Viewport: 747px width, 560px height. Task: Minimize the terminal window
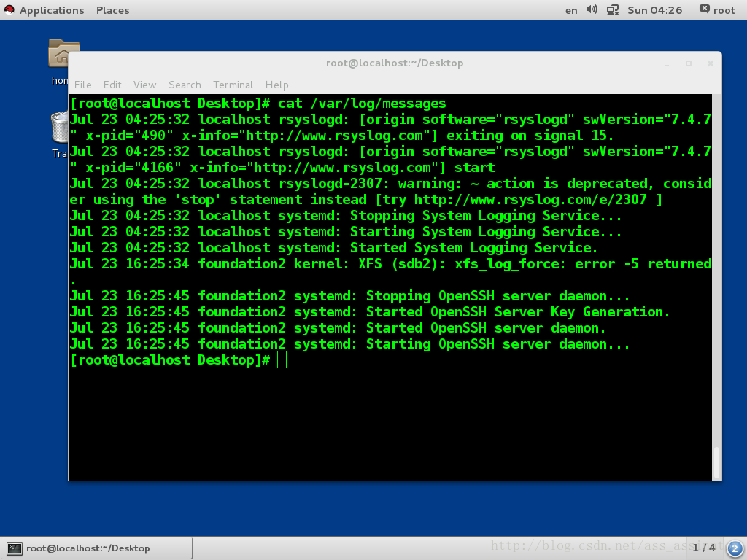667,63
